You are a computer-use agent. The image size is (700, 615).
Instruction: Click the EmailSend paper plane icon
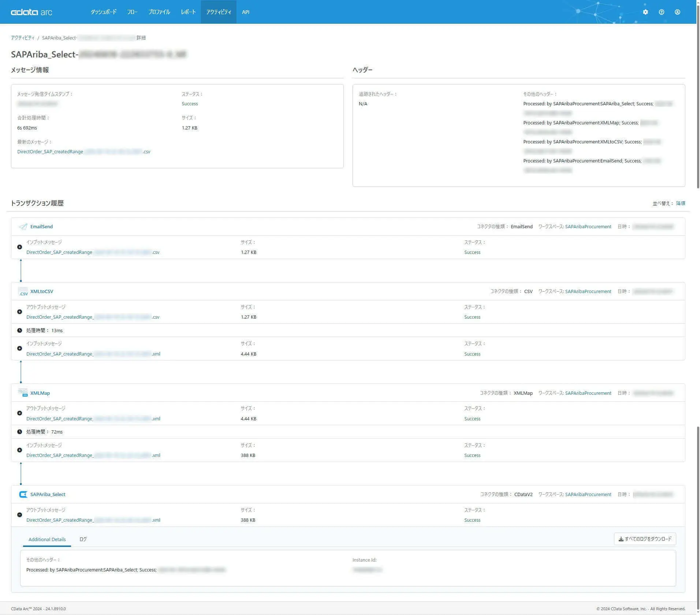[23, 227]
